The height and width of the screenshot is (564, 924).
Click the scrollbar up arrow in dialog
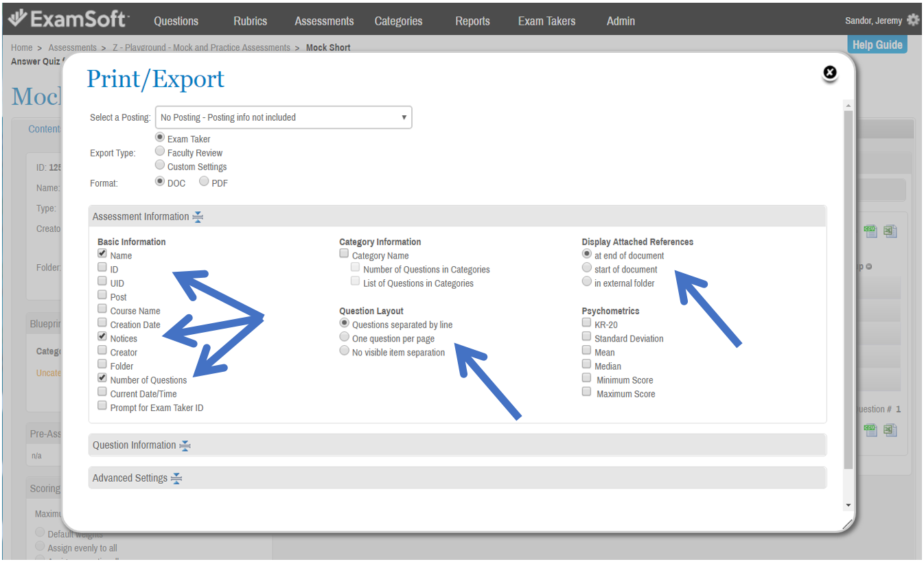point(848,106)
